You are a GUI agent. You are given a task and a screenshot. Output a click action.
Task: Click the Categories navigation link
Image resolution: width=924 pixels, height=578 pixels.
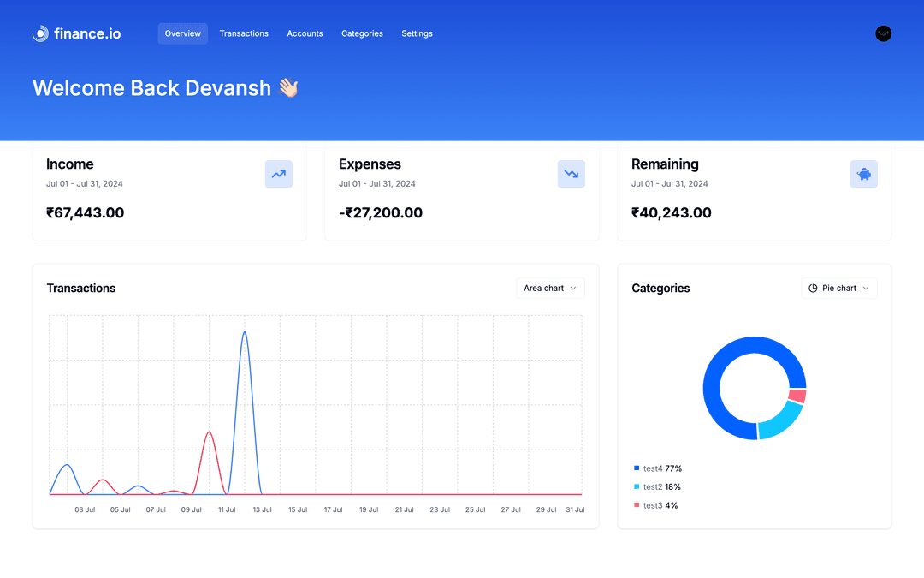coord(362,33)
